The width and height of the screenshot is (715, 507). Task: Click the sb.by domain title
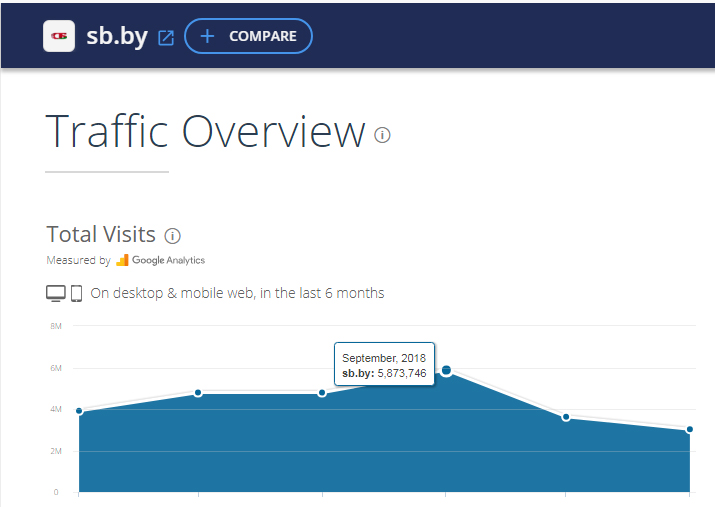coord(117,36)
